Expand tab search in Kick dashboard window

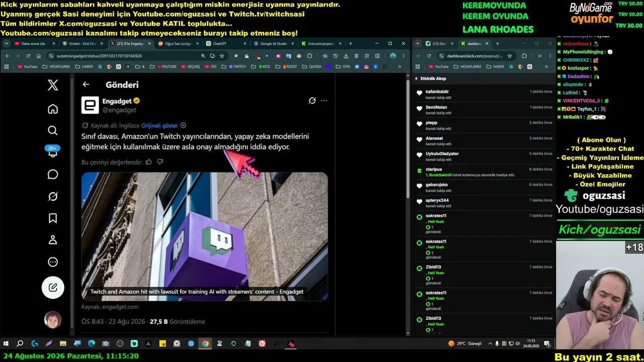418,44
